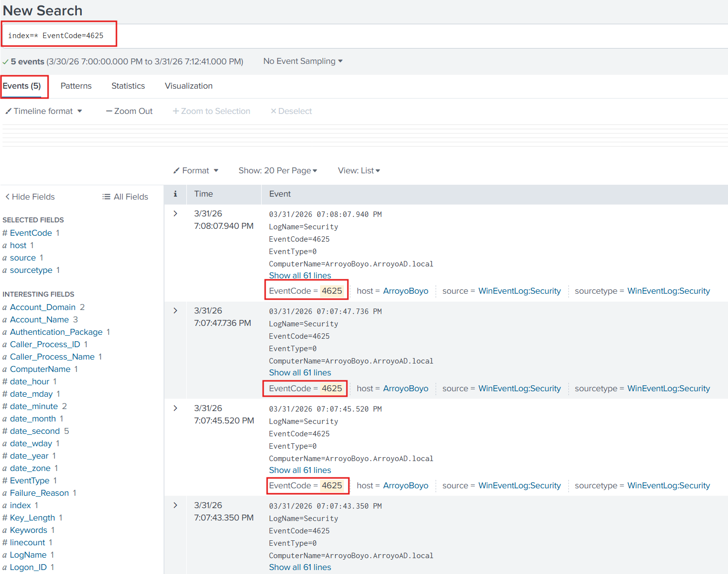This screenshot has width=728, height=574.
Task: Open the Patterns tab
Action: (x=76, y=86)
